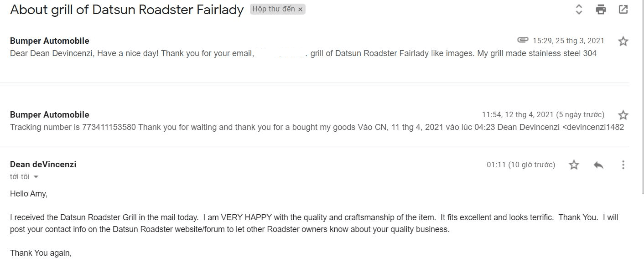Reply to Dean deVincenzi's message
The height and width of the screenshot is (263, 644).
pos(598,165)
